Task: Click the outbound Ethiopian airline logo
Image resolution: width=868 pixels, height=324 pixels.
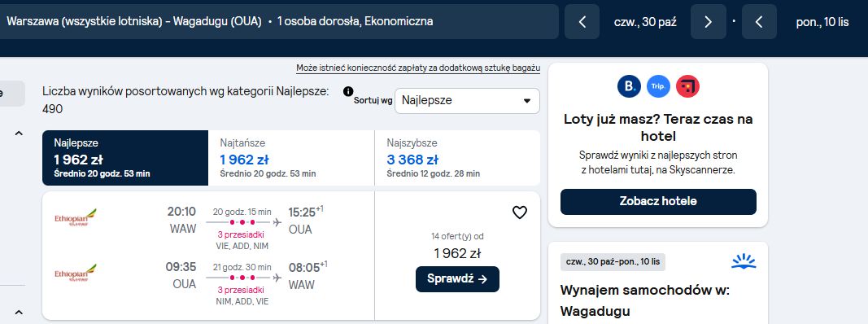Action: click(x=76, y=217)
